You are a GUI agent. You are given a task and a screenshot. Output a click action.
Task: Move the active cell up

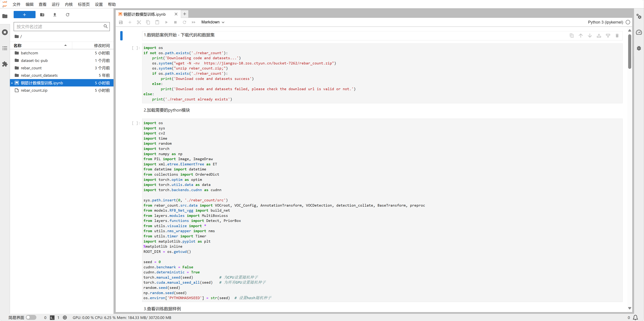tap(581, 36)
